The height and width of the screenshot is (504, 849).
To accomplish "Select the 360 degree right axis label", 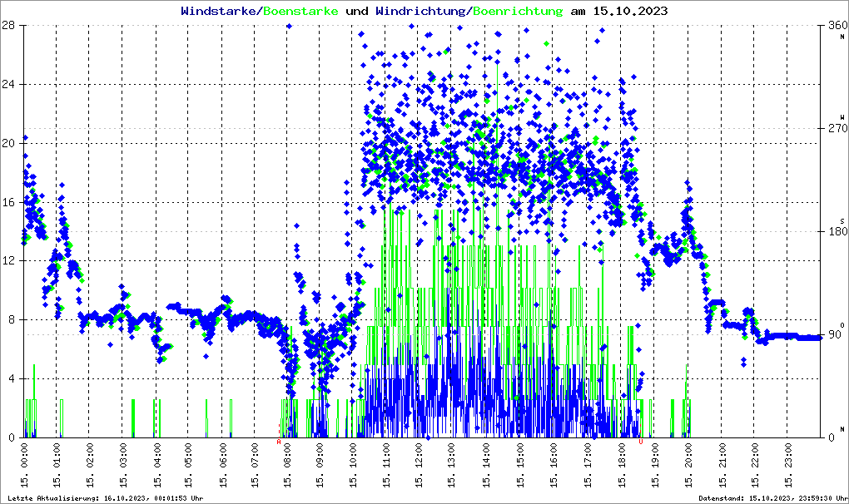I will (834, 25).
